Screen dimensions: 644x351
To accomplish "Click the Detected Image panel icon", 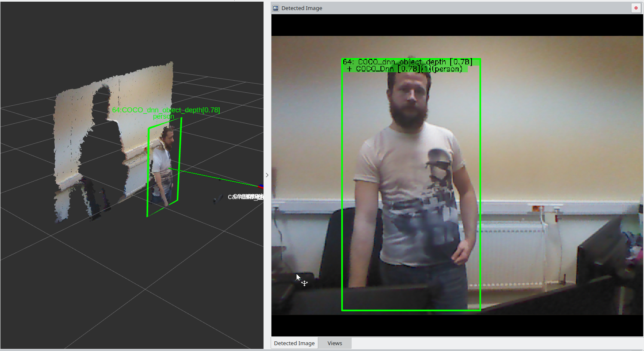I will [276, 8].
